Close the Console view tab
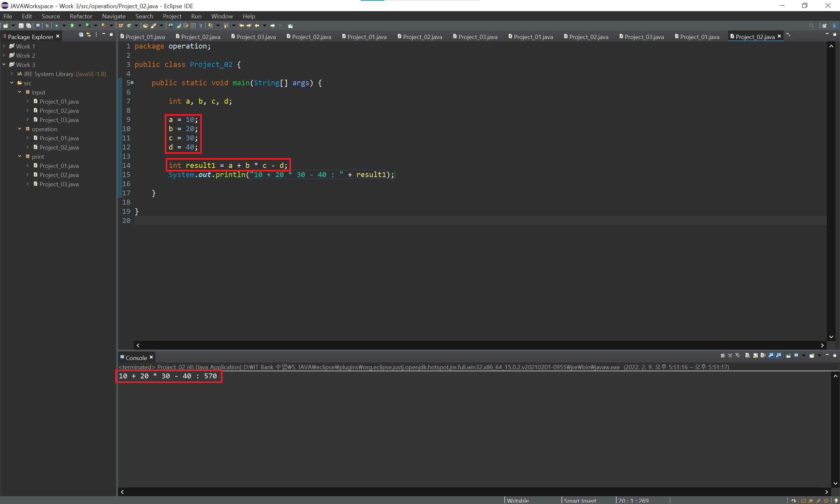Viewport: 840px width, 504px height. coord(151,357)
